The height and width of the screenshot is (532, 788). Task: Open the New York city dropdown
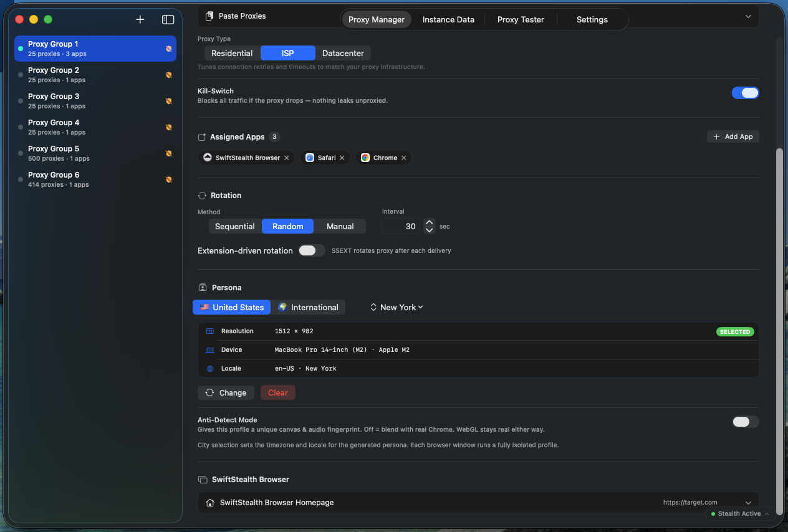tap(396, 307)
